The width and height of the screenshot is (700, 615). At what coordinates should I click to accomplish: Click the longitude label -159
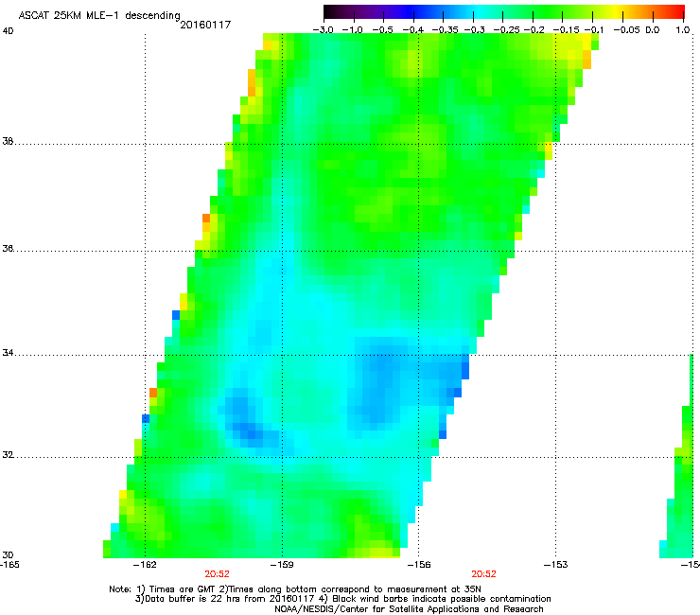282,565
